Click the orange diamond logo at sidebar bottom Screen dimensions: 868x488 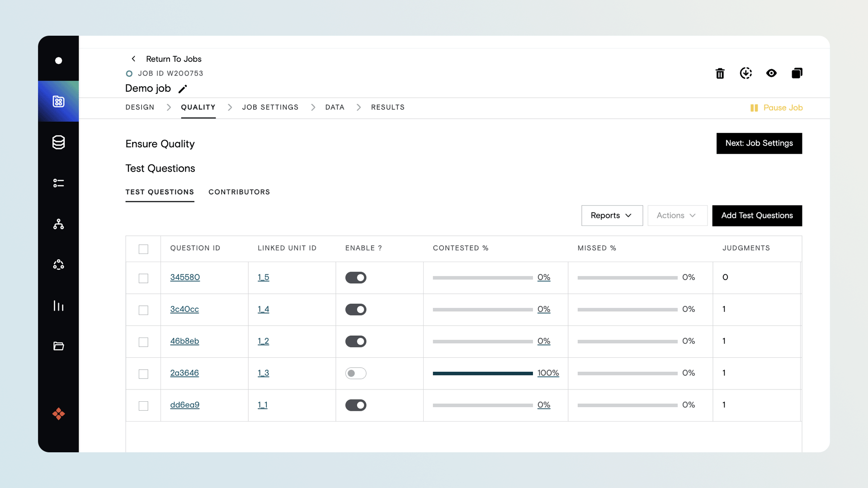click(x=58, y=414)
